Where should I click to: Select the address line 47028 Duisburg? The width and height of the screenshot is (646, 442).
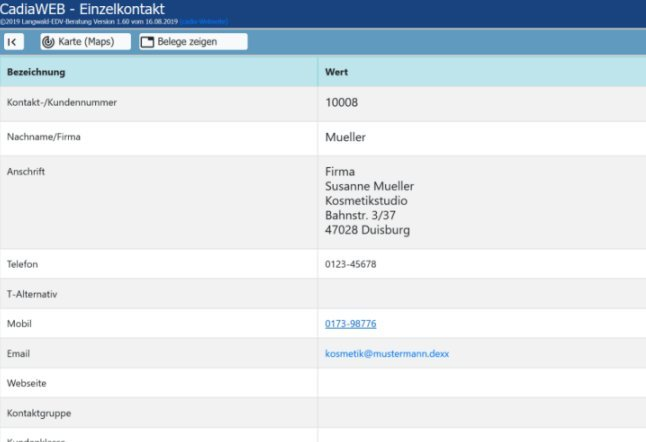point(367,230)
